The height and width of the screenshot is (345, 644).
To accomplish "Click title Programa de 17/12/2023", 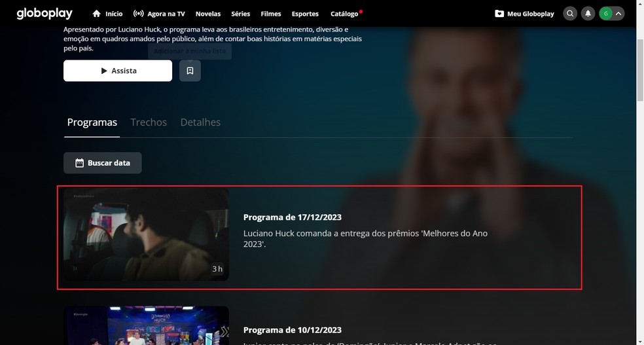I will [293, 217].
